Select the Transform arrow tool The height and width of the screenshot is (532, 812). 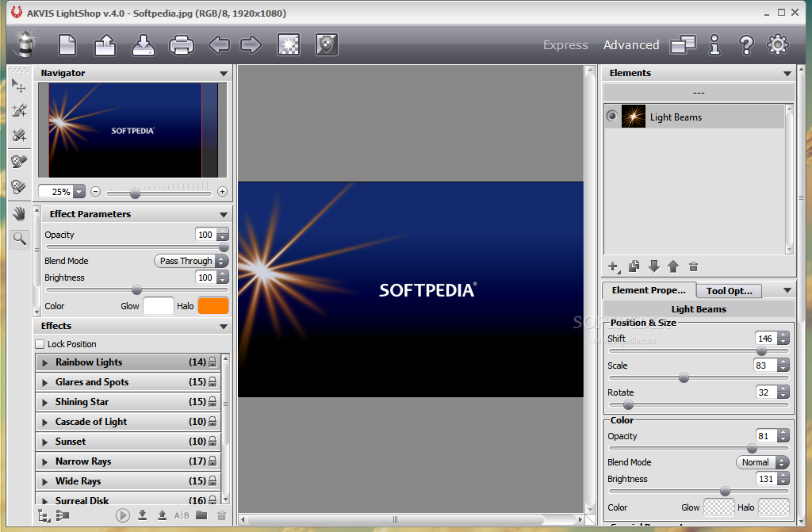19,86
